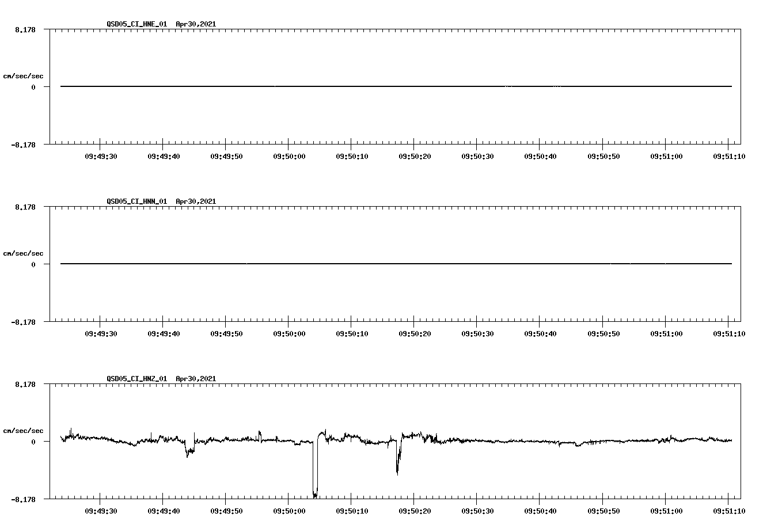Click the cm/sec/sec label on the middle plot

point(24,253)
